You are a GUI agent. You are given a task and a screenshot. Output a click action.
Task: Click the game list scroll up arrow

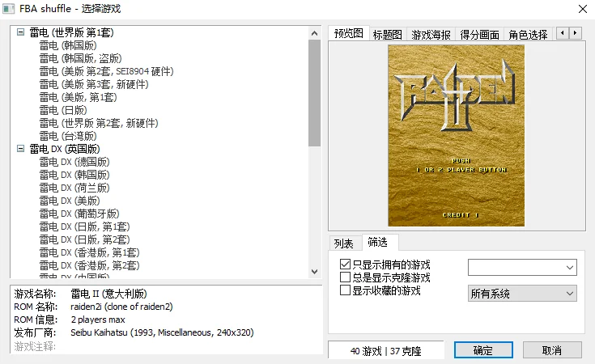(314, 33)
